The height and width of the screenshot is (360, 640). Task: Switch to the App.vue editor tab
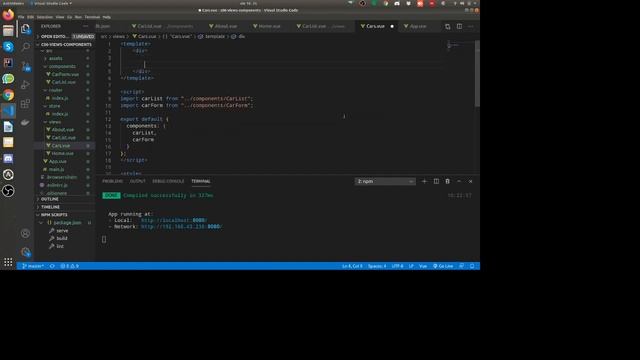point(416,26)
